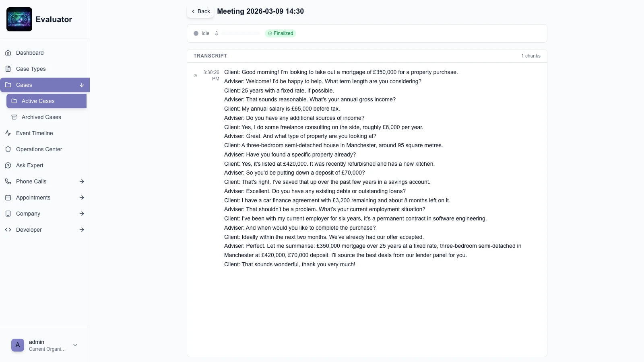This screenshot has width=644, height=362.
Task: Expand the Developer submenu arrow
Action: coord(82,230)
